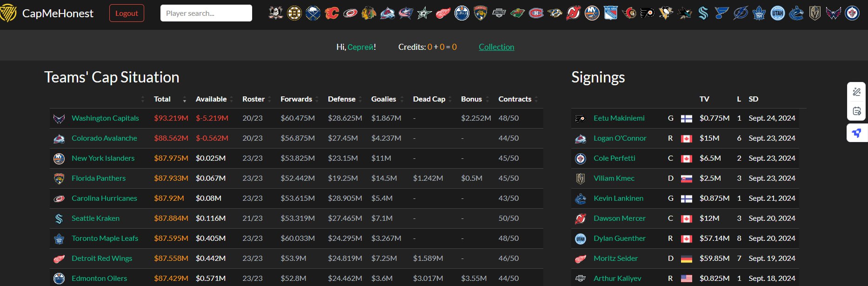The image size is (868, 286).
Task: Open Ottawa Senators logo in top bar
Action: 629,13
